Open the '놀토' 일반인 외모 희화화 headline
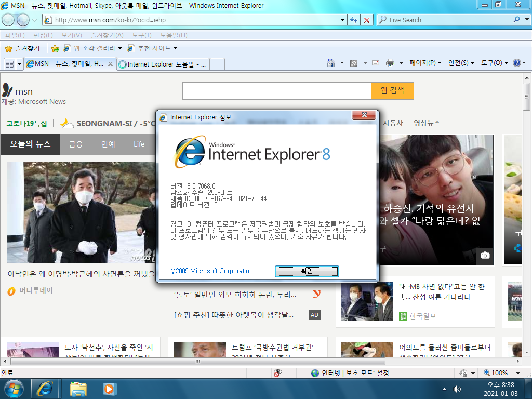 (x=235, y=295)
